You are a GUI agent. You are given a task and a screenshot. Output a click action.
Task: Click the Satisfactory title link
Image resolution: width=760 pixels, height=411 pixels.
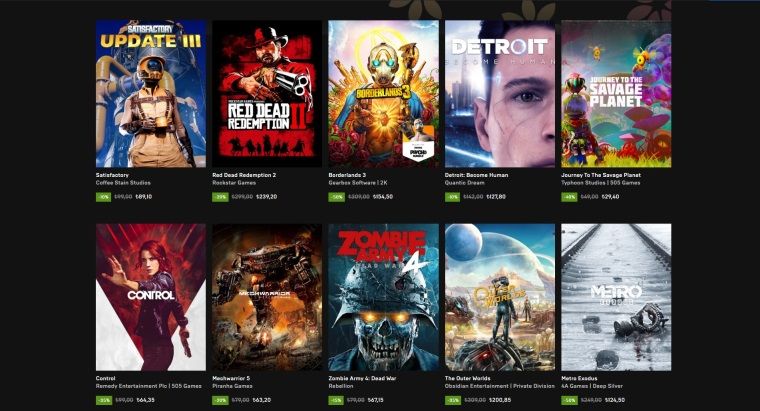click(112, 175)
